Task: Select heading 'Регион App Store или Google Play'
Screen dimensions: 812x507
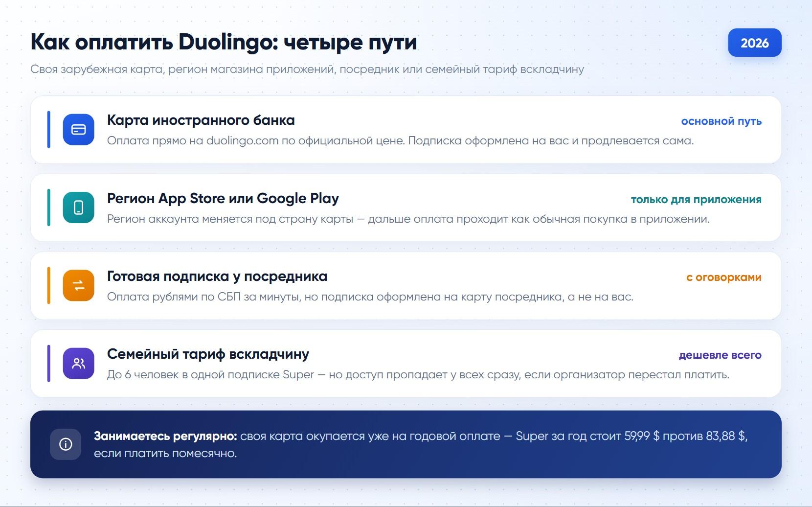Action: click(x=223, y=198)
